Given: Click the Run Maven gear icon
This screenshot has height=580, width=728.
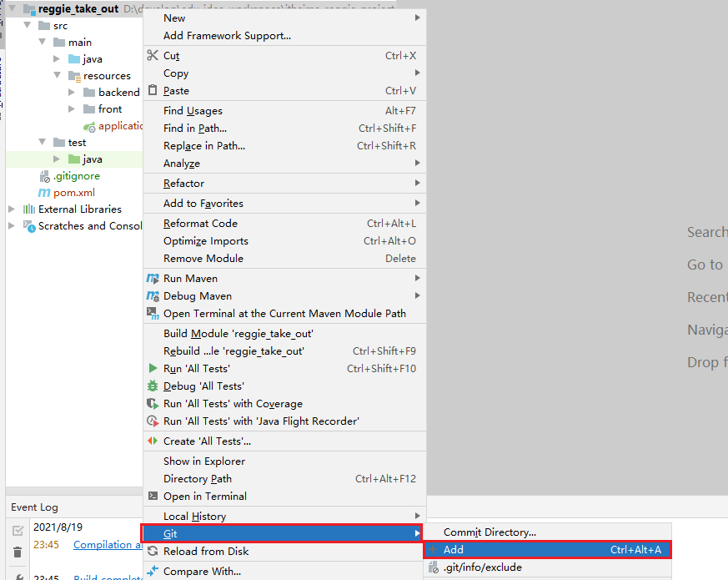Looking at the screenshot, I should point(153,279).
